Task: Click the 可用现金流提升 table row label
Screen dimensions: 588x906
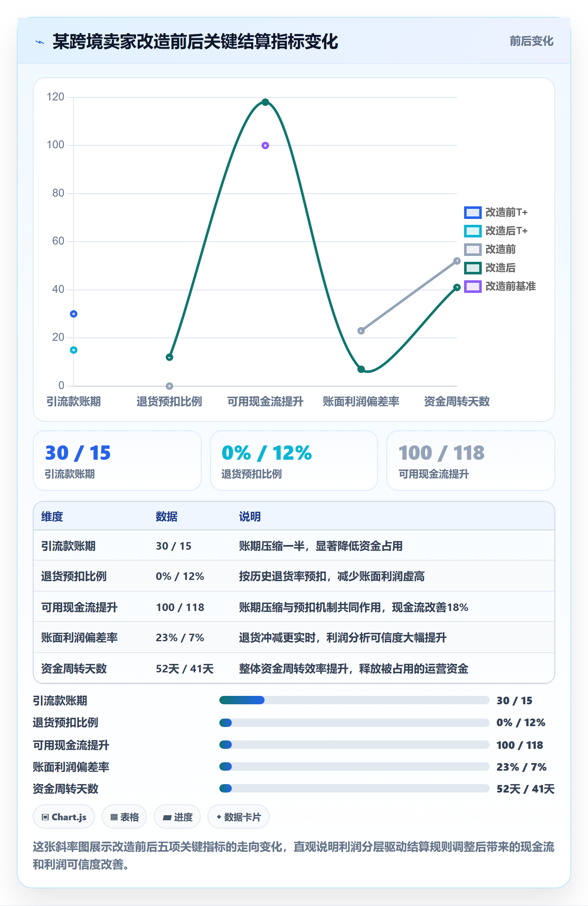Action: coord(79,607)
